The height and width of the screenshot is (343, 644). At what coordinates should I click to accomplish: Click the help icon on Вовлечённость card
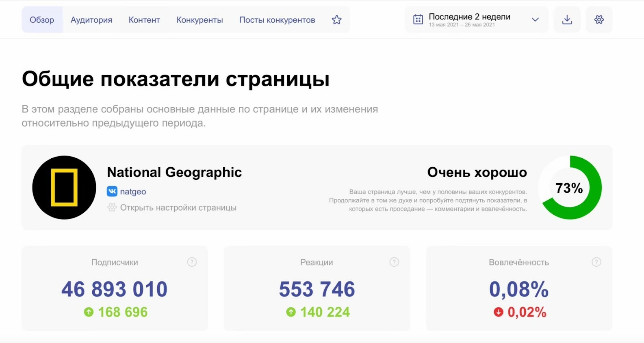point(596,262)
